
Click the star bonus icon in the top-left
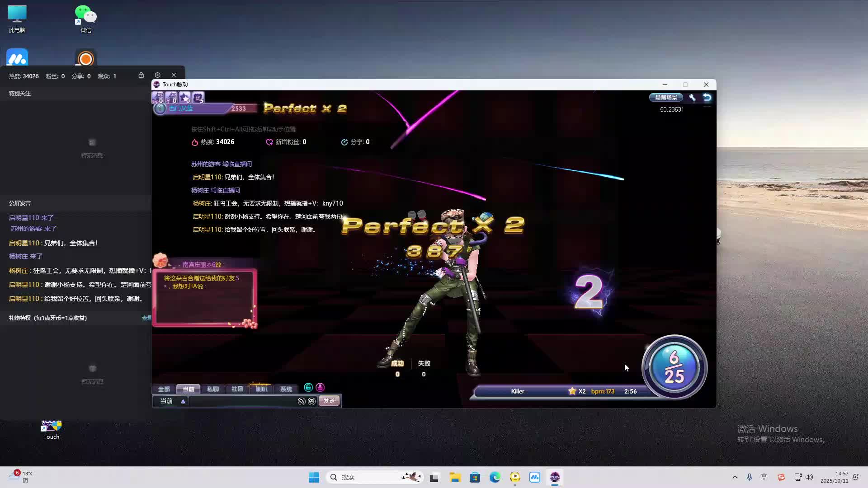pos(184,98)
